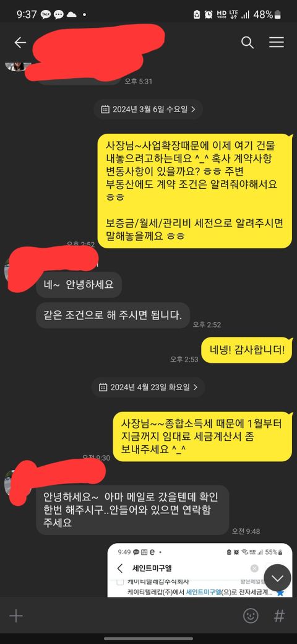Expand the 2024년 4월 23일 date chevron
The width and height of the screenshot is (297, 644).
pos(196,387)
